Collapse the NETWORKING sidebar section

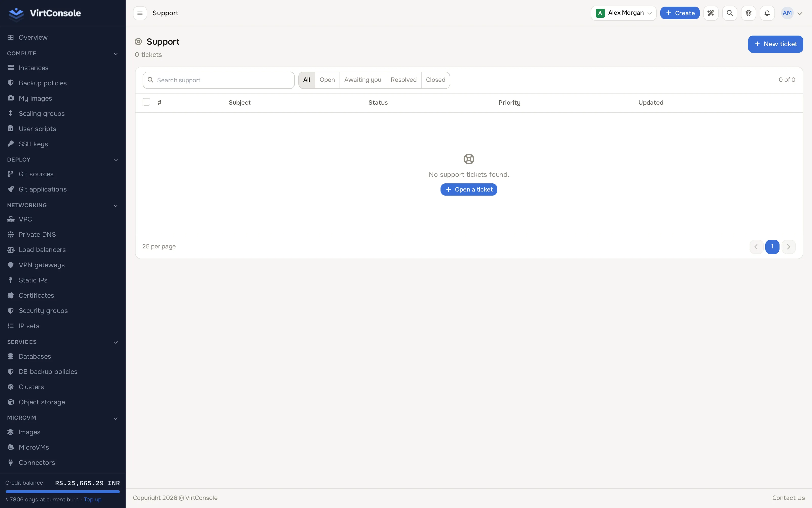(x=115, y=206)
